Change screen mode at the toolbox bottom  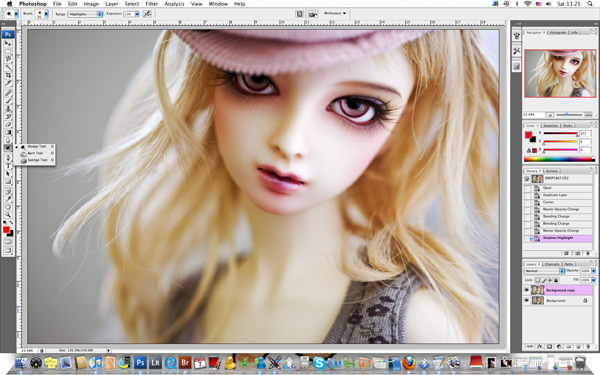(x=8, y=251)
